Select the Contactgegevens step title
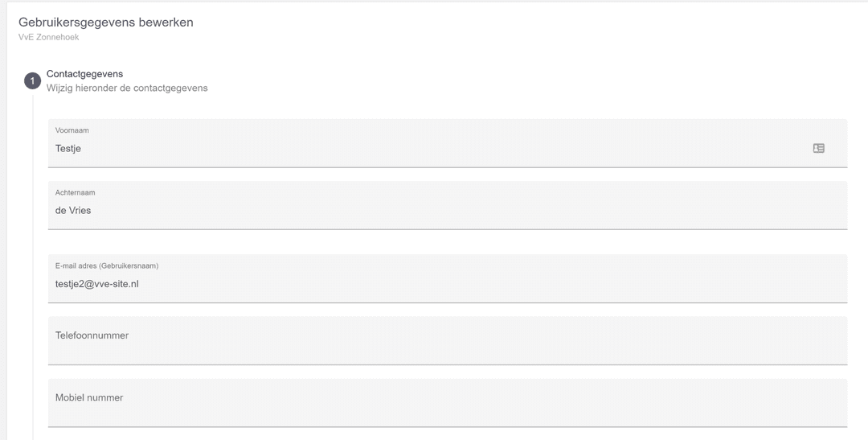 click(x=84, y=74)
